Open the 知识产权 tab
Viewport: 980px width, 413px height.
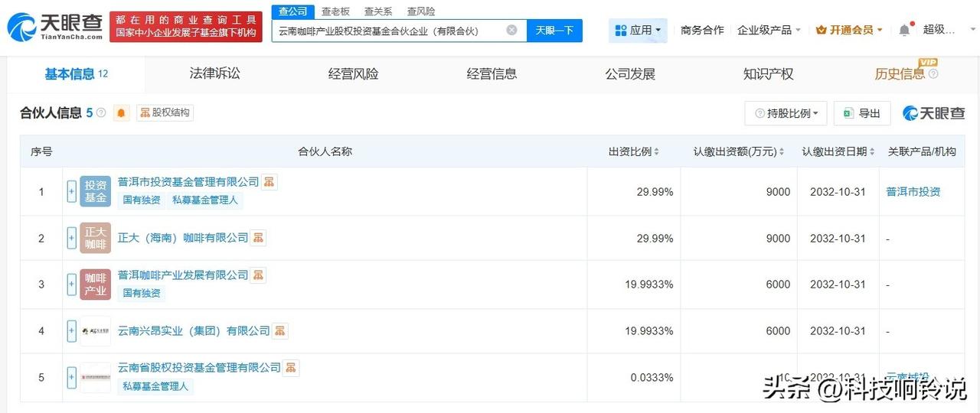click(x=768, y=73)
